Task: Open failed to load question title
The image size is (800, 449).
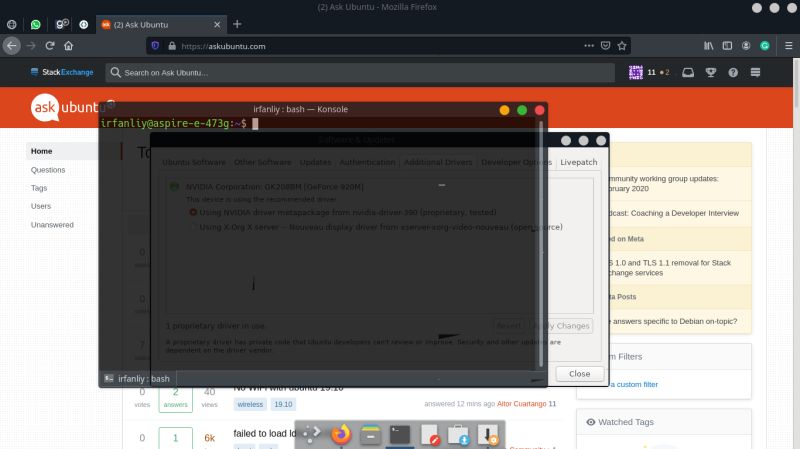Action: [265, 433]
